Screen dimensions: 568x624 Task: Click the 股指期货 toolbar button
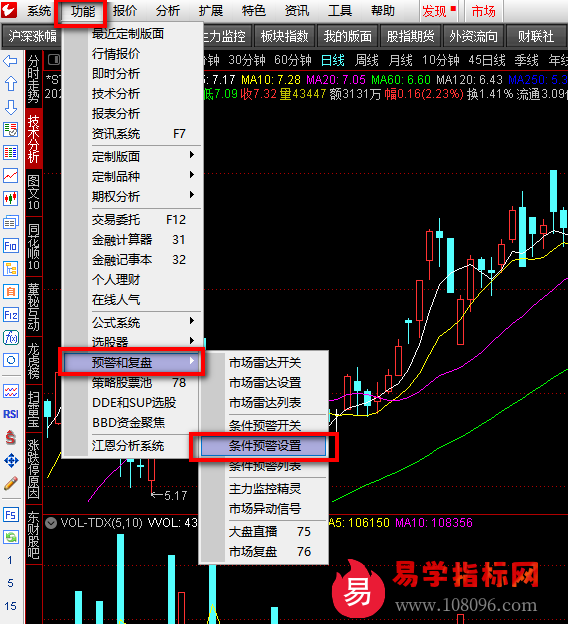410,36
